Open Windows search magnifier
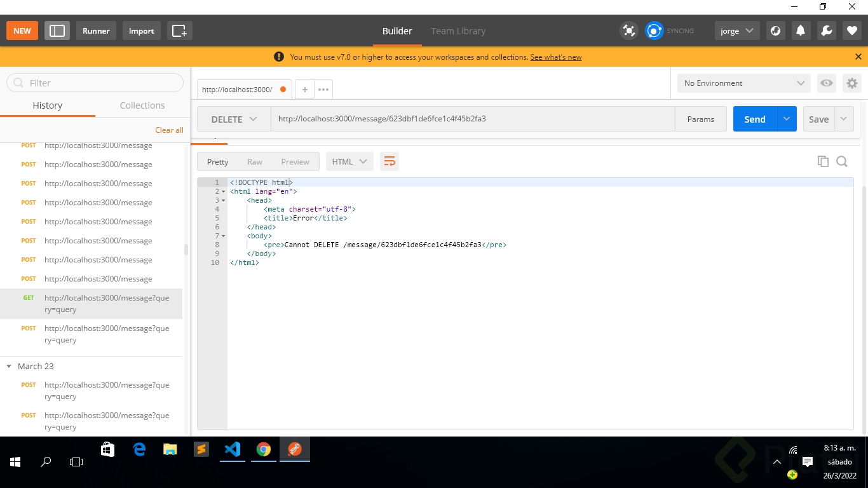The height and width of the screenshot is (488, 868). coord(46,462)
